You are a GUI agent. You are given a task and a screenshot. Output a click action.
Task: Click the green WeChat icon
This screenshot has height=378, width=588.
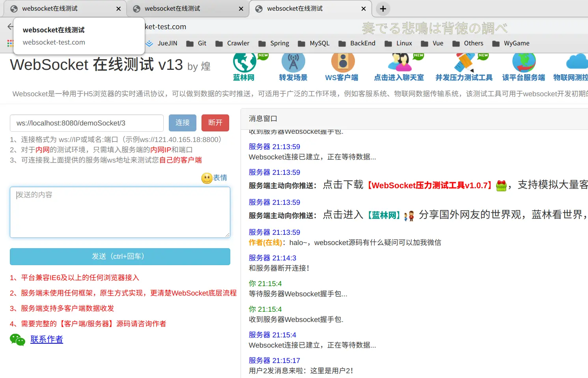[x=17, y=340]
